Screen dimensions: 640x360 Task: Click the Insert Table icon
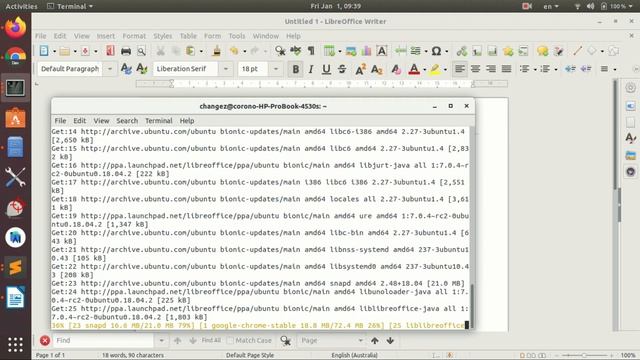coord(329,51)
